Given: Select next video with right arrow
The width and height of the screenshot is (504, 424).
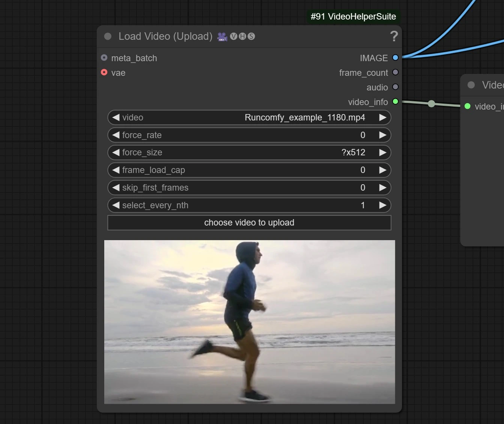Looking at the screenshot, I should (382, 117).
